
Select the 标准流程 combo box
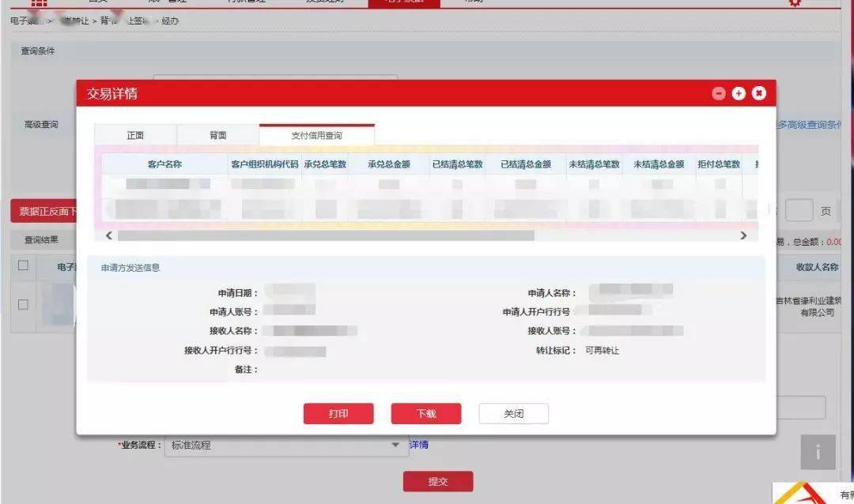286,446
